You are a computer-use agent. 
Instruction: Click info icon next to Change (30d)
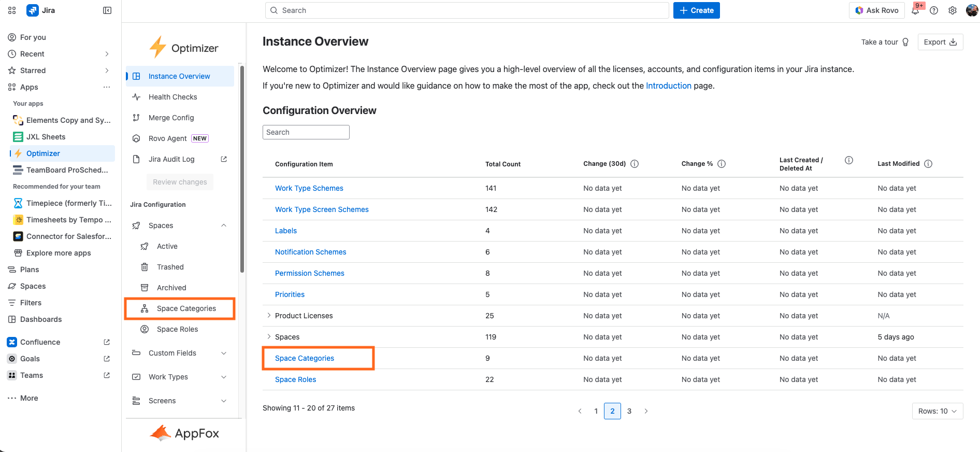(x=635, y=164)
